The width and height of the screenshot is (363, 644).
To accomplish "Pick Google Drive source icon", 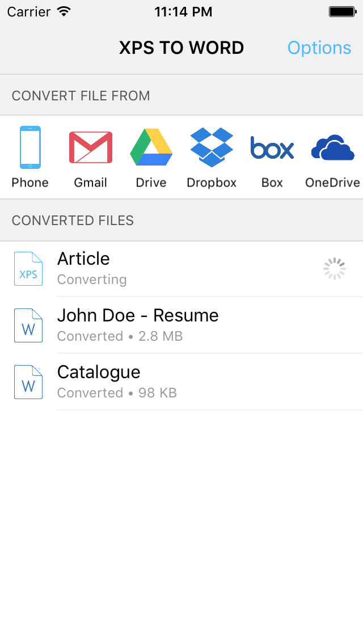I will 151,147.
